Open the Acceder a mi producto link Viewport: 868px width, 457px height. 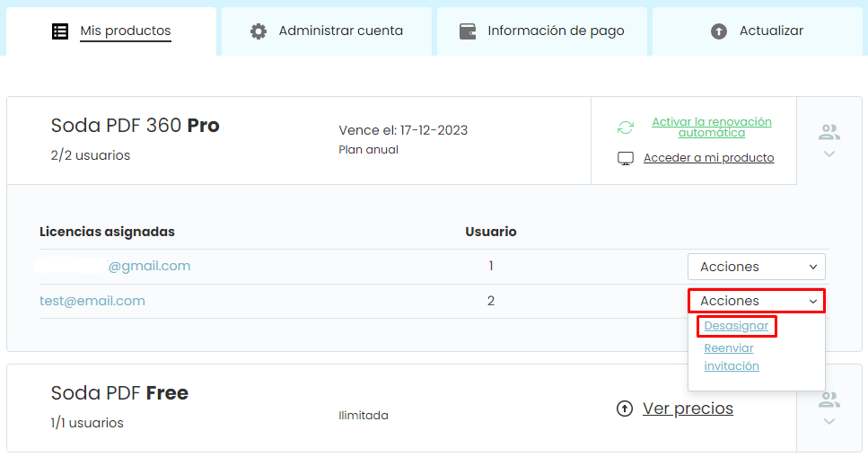click(708, 158)
